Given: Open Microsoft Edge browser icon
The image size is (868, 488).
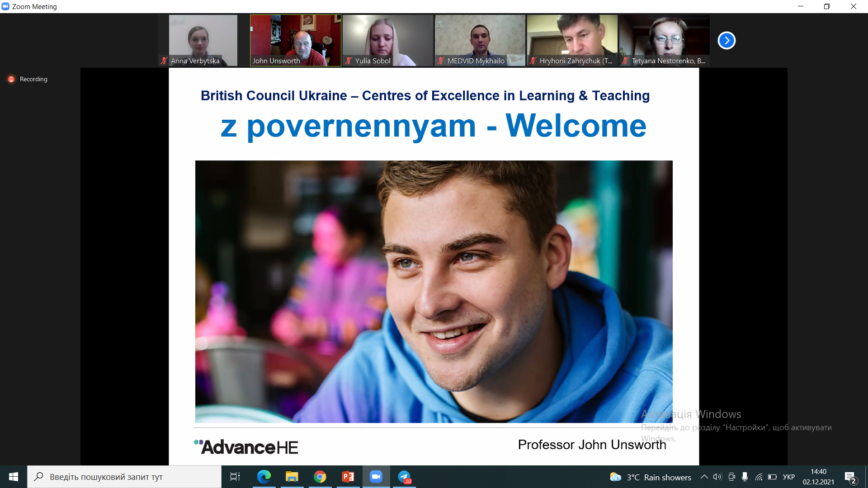Looking at the screenshot, I should click(x=264, y=477).
